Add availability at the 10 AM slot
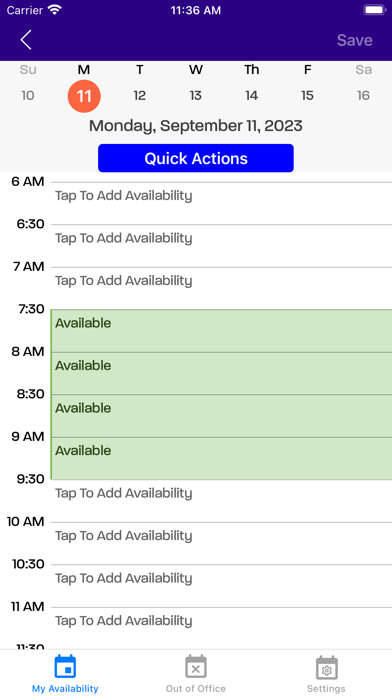 [x=222, y=544]
